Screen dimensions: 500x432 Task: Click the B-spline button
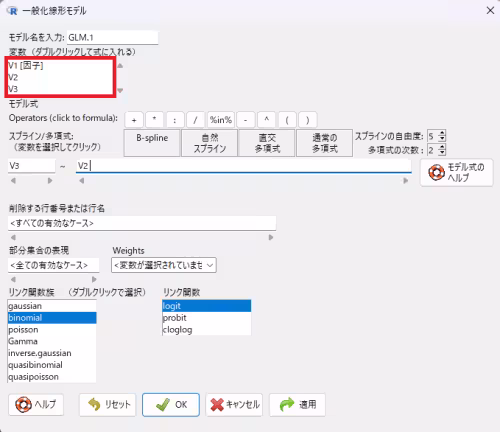(152, 143)
